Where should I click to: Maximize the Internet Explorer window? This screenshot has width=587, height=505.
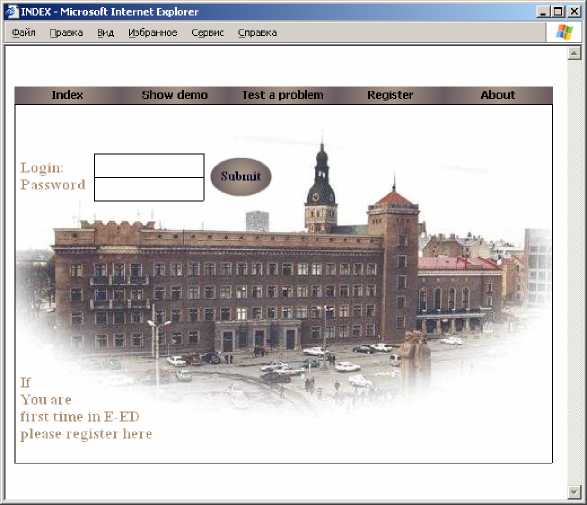click(x=558, y=12)
